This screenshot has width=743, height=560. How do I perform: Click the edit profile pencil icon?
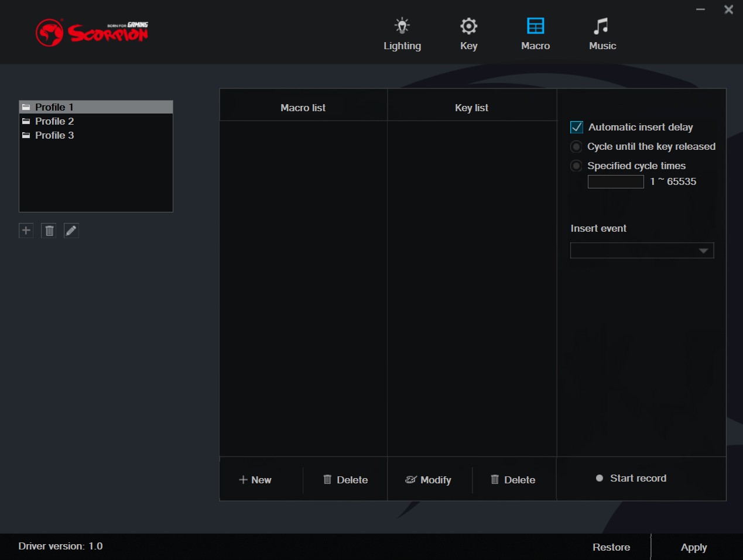point(71,231)
